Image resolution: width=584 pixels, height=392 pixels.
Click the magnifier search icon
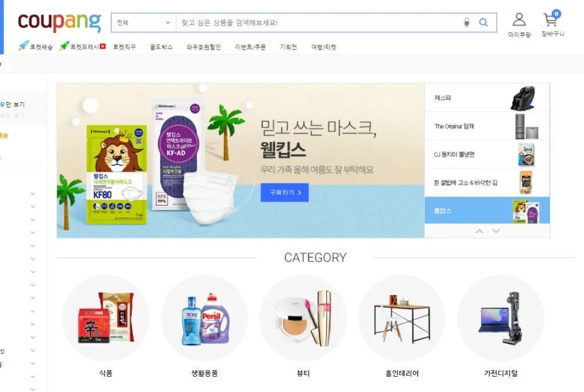[x=484, y=23]
